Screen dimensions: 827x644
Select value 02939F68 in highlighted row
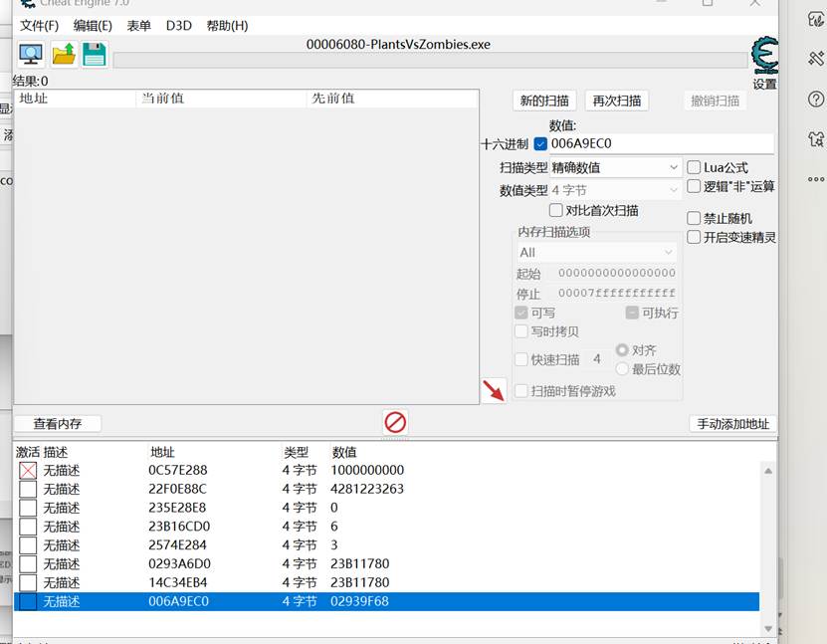359,602
